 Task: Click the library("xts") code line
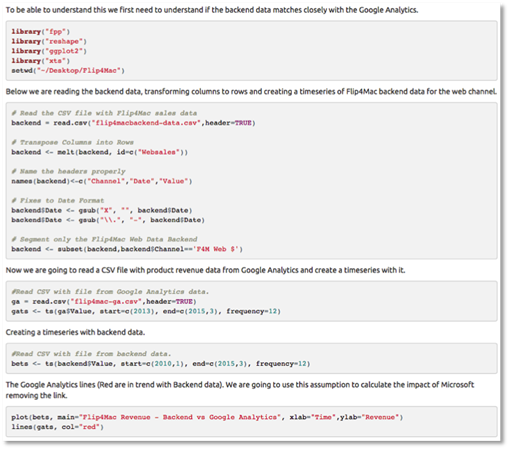pos(41,61)
